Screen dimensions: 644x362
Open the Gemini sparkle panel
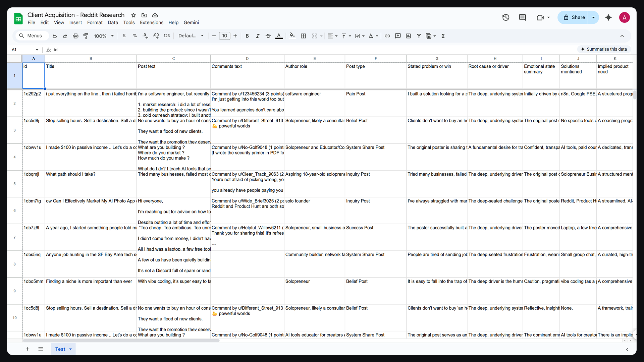click(608, 17)
